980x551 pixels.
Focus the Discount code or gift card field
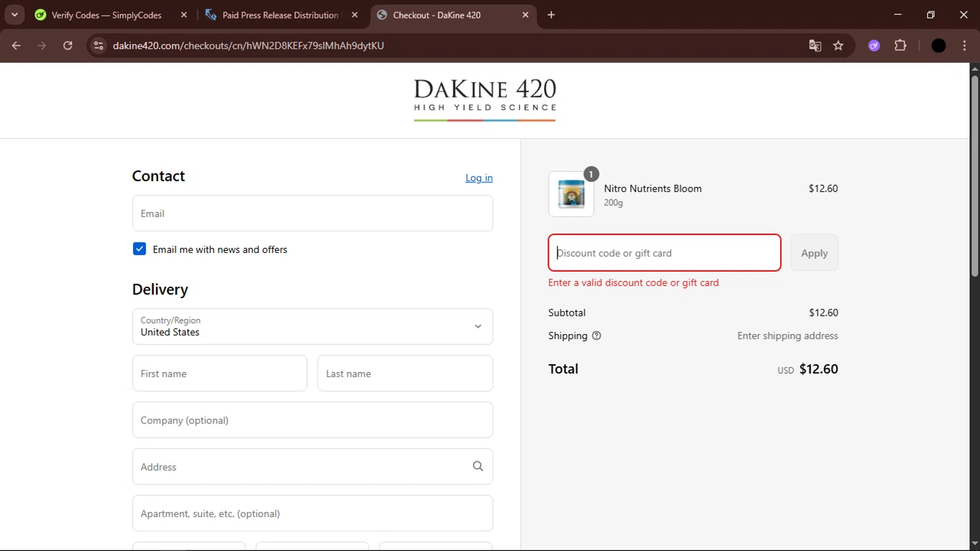664,252
